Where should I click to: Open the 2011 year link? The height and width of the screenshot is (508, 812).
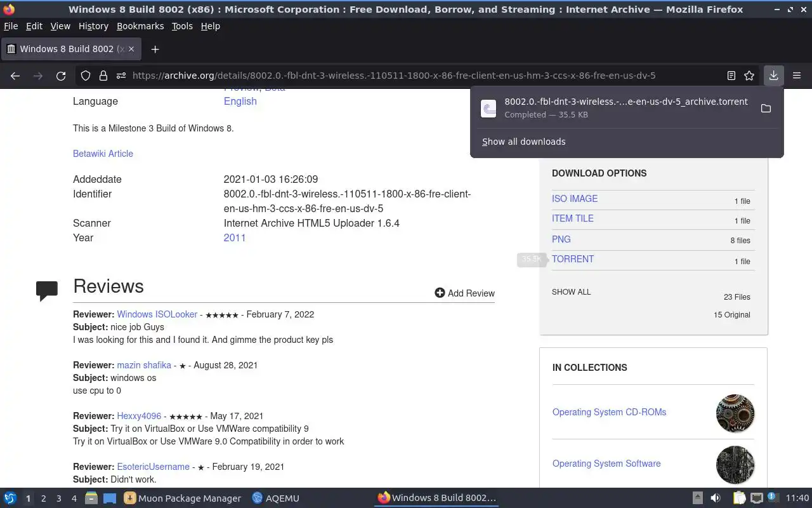coord(235,237)
